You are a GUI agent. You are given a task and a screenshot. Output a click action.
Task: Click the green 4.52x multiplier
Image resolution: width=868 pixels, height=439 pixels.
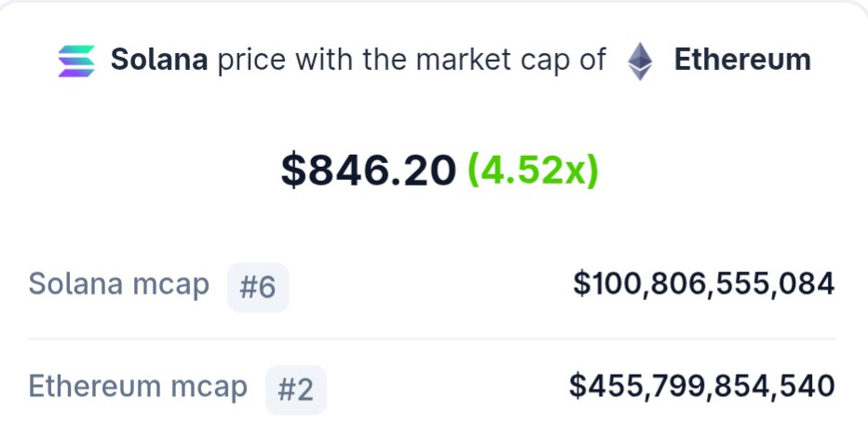(534, 171)
